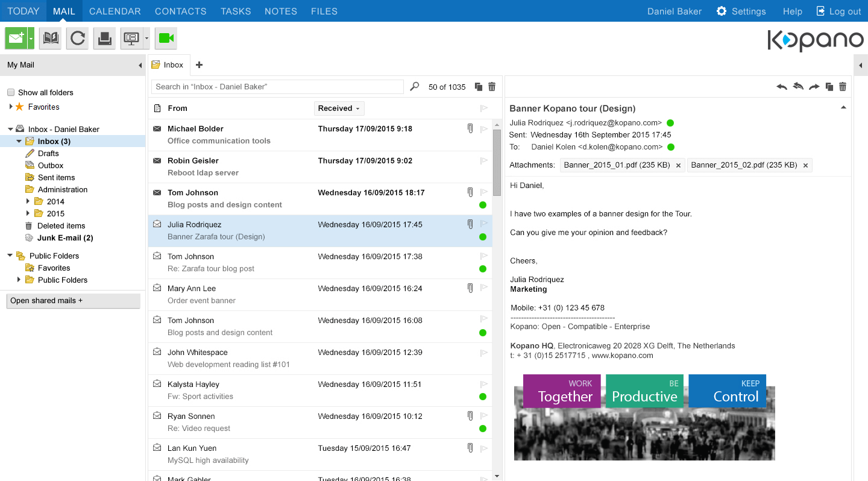The image size is (868, 481).
Task: Refresh the mailbox with the reload icon
Action: (77, 39)
